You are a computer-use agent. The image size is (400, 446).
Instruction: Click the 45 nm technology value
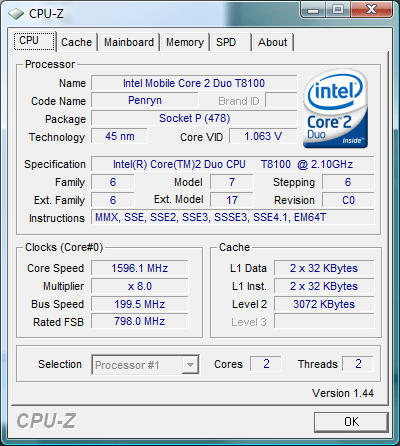click(x=119, y=136)
